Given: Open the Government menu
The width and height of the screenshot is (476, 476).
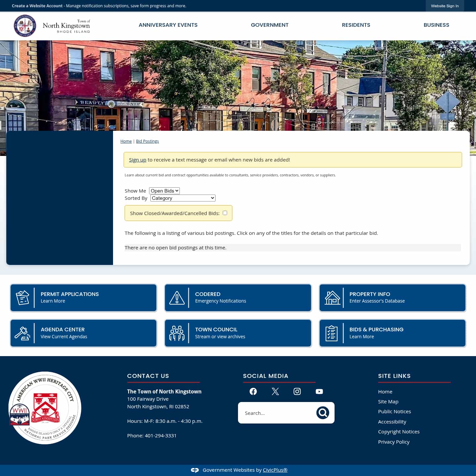Looking at the screenshot, I should point(270,25).
